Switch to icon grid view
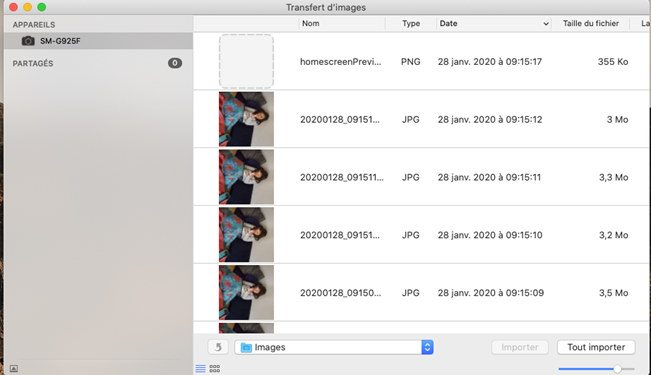651x375 pixels. [215, 368]
